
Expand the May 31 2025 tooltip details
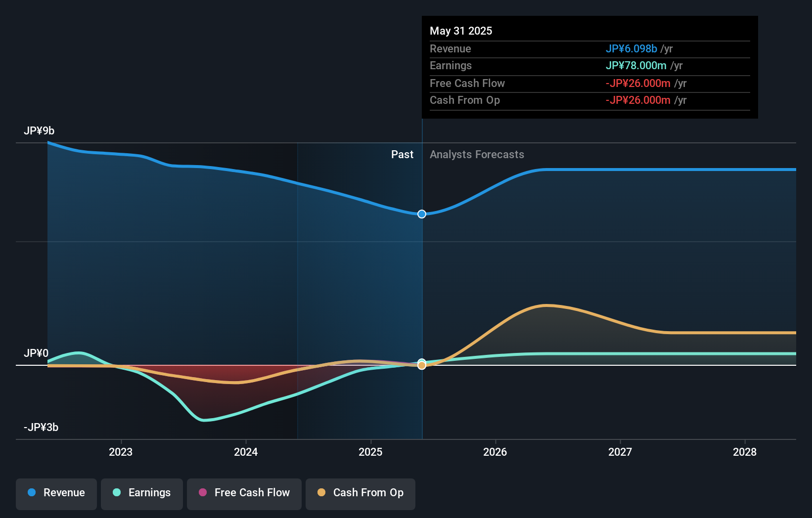[461, 31]
